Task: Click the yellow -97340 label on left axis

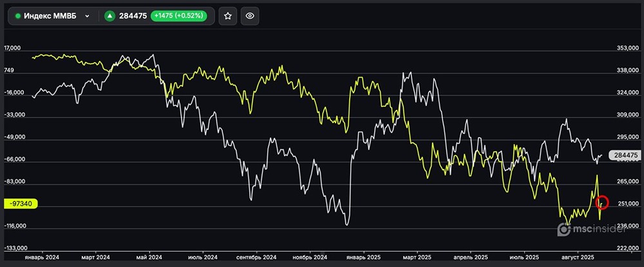Action: [x=23, y=203]
